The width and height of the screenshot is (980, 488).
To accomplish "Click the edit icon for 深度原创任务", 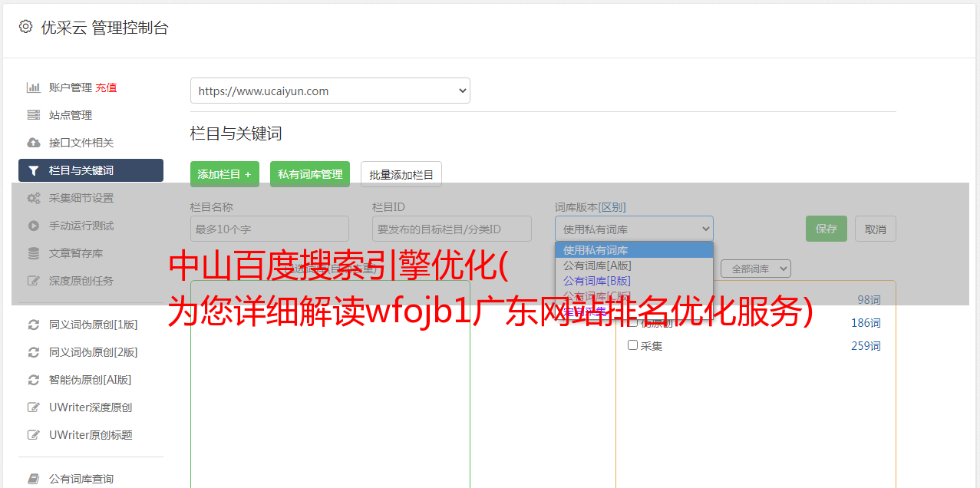I will click(x=34, y=281).
